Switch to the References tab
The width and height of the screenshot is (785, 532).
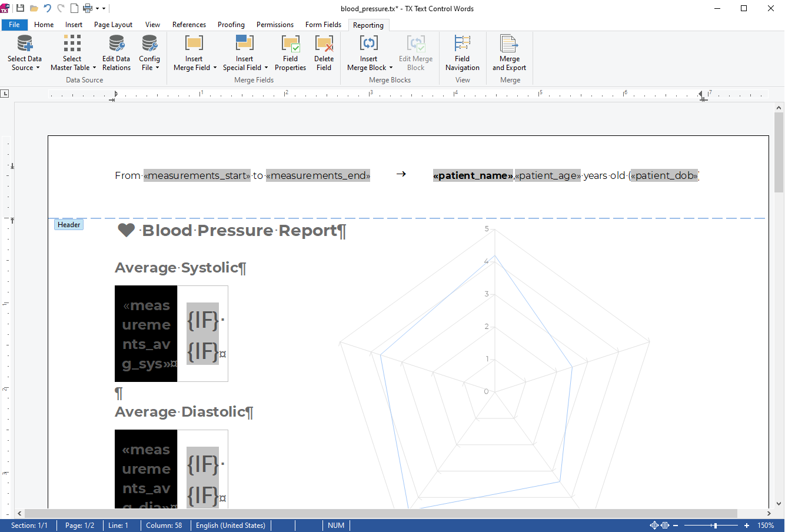coord(189,25)
